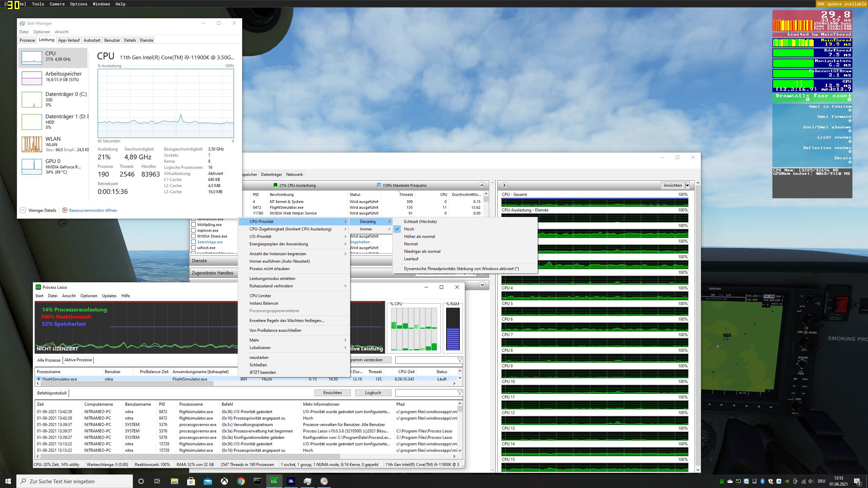
Task: Click the Bluetooth tray icon
Action: click(x=763, y=481)
